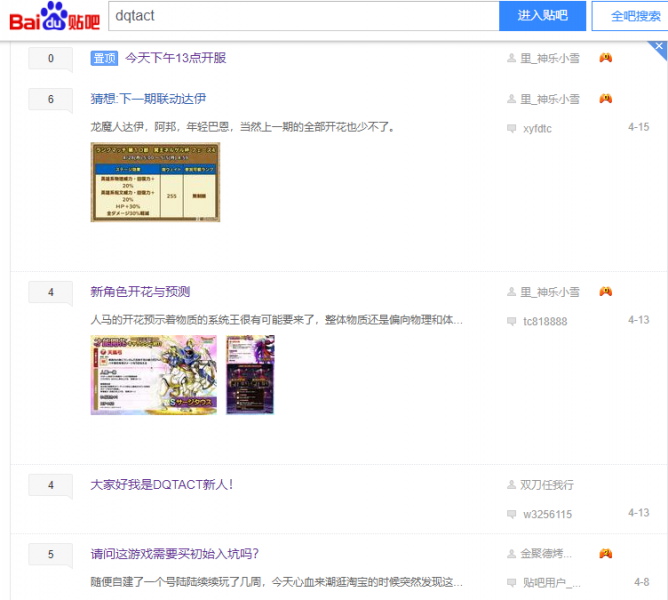The image size is (668, 600).
Task: Open author 全聚德烤... profile
Action: [546, 554]
